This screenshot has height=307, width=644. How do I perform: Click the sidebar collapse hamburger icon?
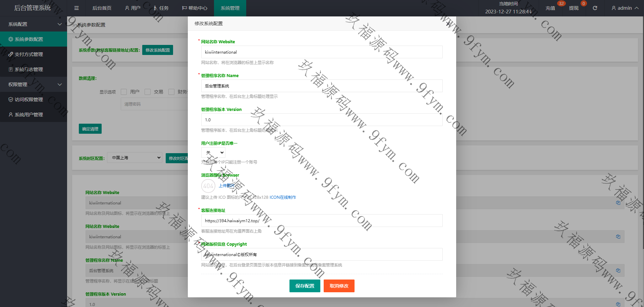(x=76, y=8)
